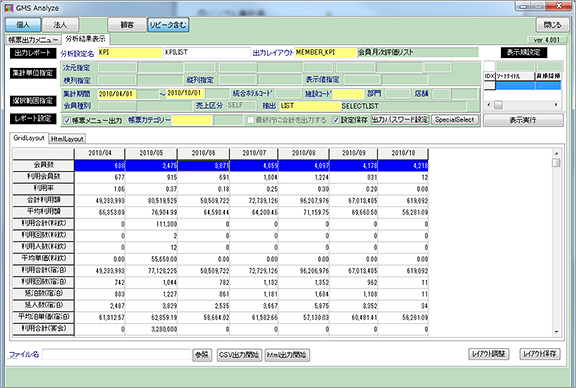Click the 売上区分 field showing SELF
The height and width of the screenshot is (388, 576).
(241, 105)
